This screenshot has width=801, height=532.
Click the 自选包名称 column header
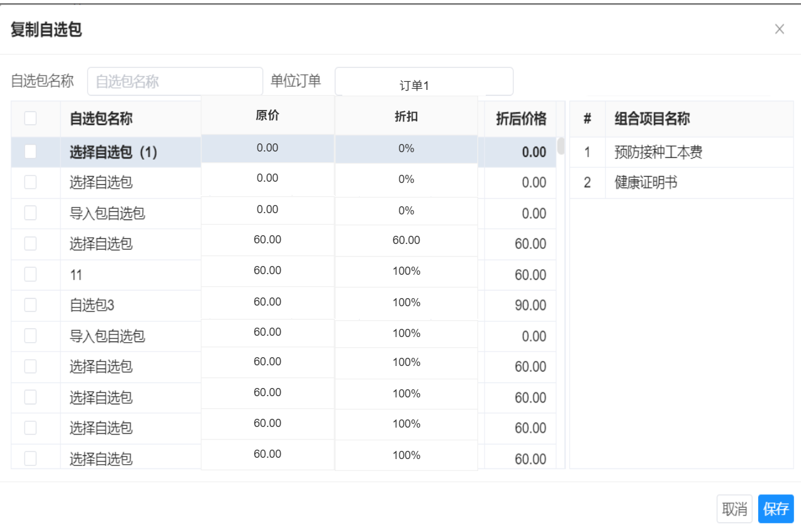101,119
